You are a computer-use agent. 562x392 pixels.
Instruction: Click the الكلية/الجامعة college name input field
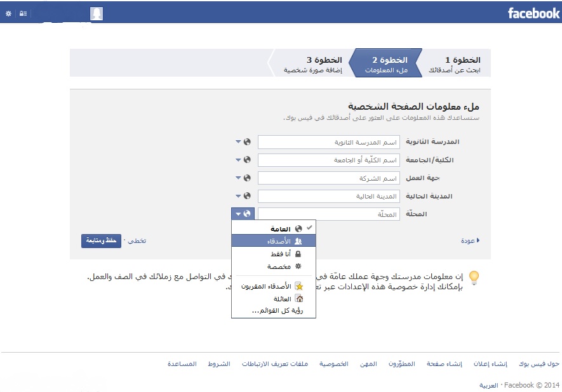[329, 160]
